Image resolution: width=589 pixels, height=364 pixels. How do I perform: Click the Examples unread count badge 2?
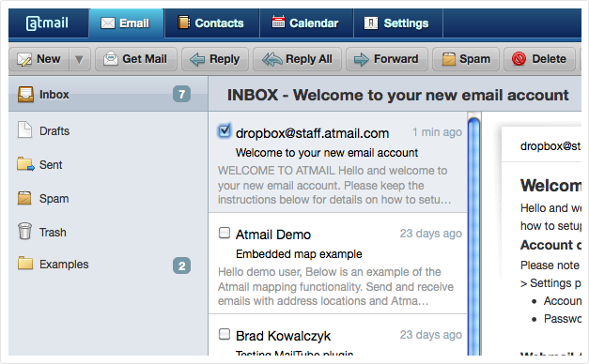point(182,265)
